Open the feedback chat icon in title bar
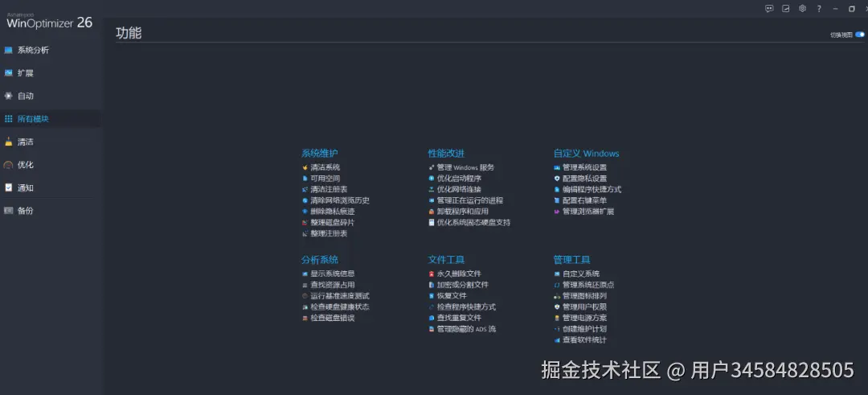Image resolution: width=868 pixels, height=395 pixels. 769,8
